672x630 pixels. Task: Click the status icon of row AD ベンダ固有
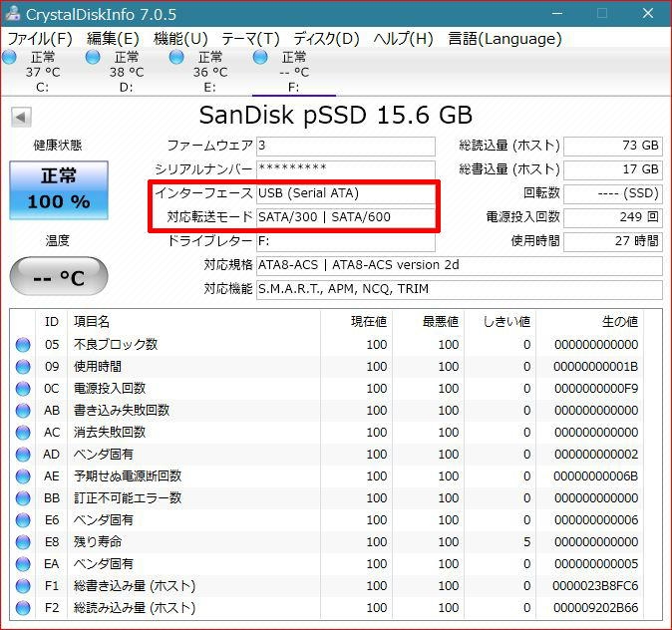pyautogui.click(x=23, y=454)
